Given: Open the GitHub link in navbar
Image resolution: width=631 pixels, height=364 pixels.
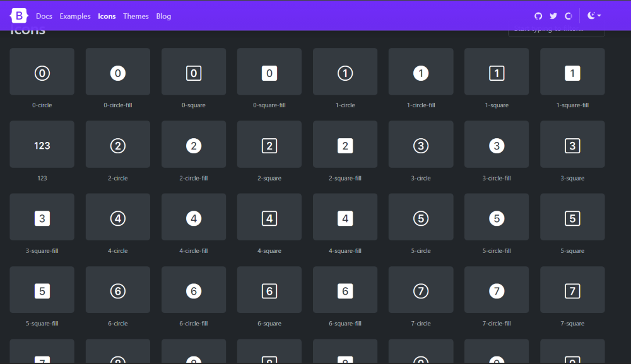Looking at the screenshot, I should pyautogui.click(x=538, y=16).
